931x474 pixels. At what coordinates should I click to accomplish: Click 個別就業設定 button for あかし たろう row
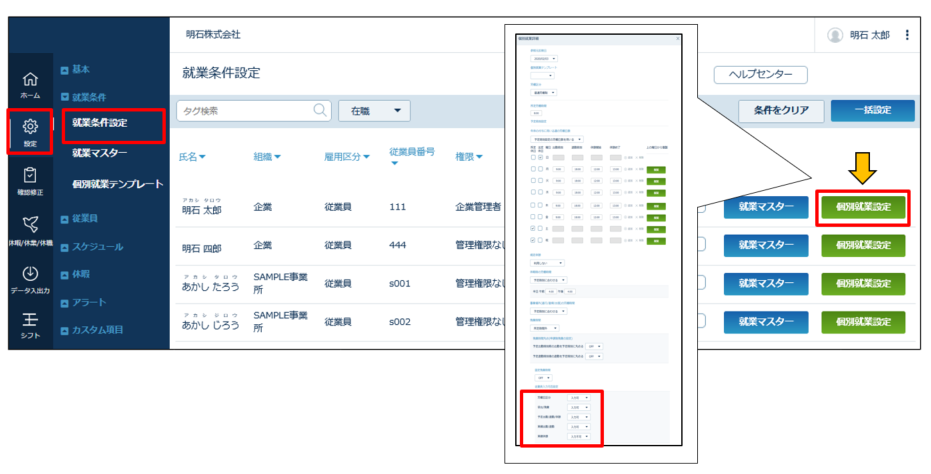(863, 284)
